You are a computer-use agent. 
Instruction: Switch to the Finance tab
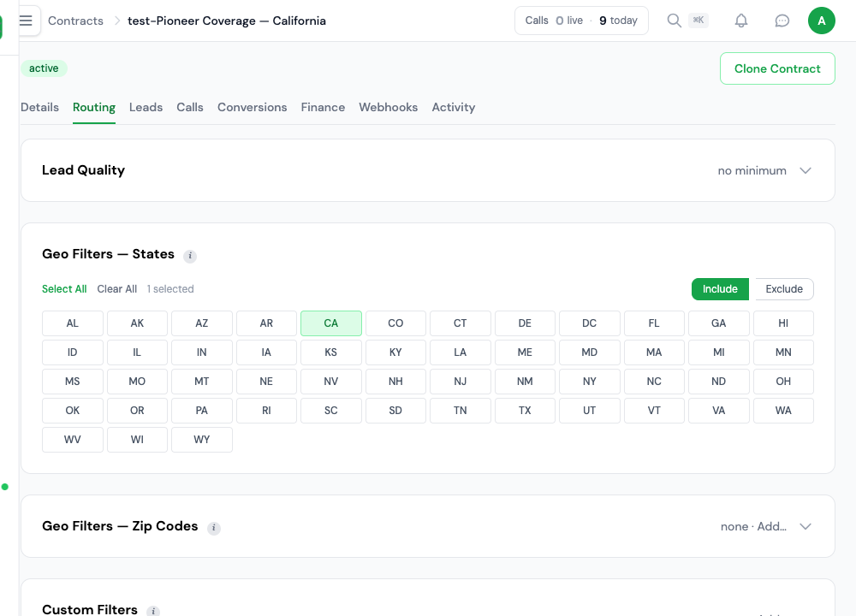pos(323,108)
